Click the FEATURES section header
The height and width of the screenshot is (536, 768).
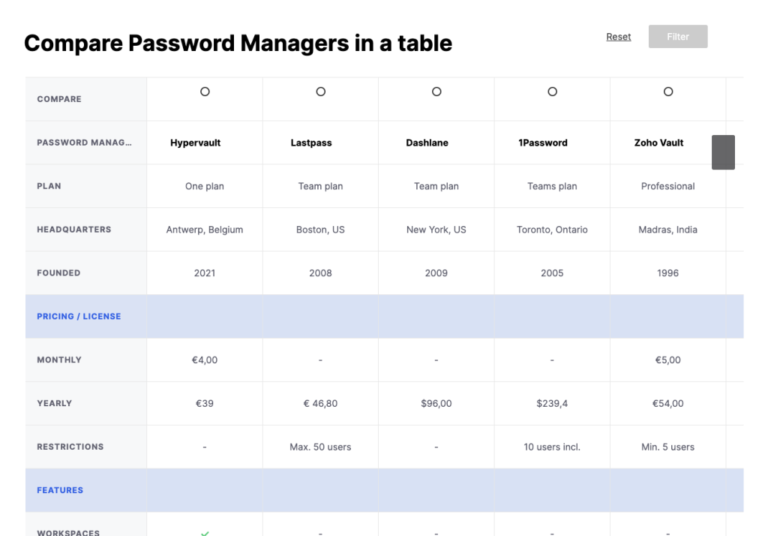(60, 490)
